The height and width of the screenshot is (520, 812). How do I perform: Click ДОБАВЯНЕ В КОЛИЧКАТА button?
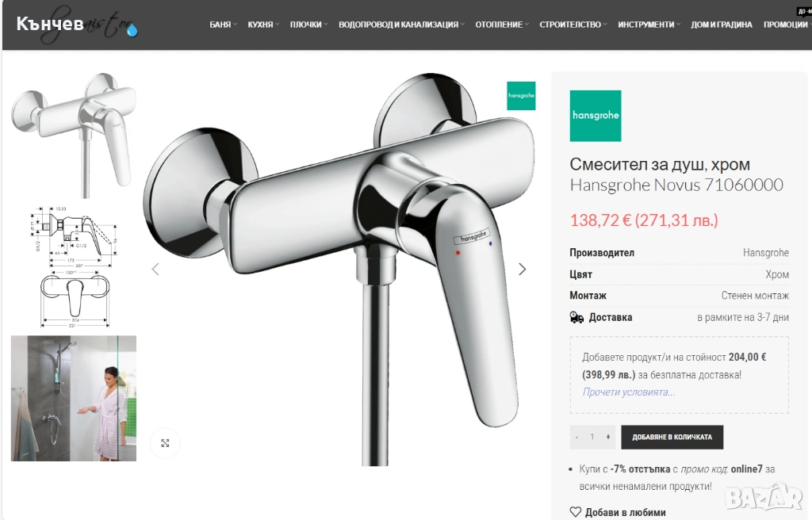672,437
